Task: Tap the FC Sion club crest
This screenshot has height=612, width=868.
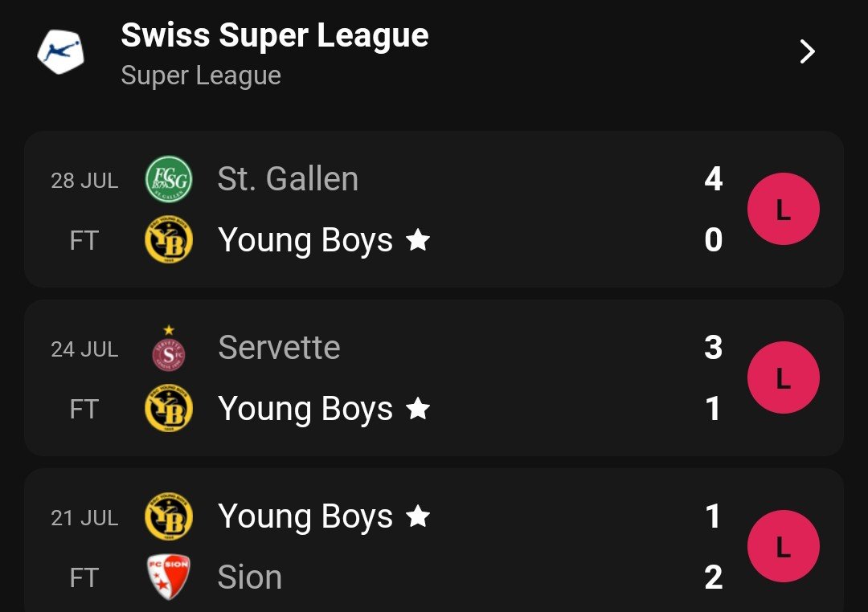Action: coord(168,577)
